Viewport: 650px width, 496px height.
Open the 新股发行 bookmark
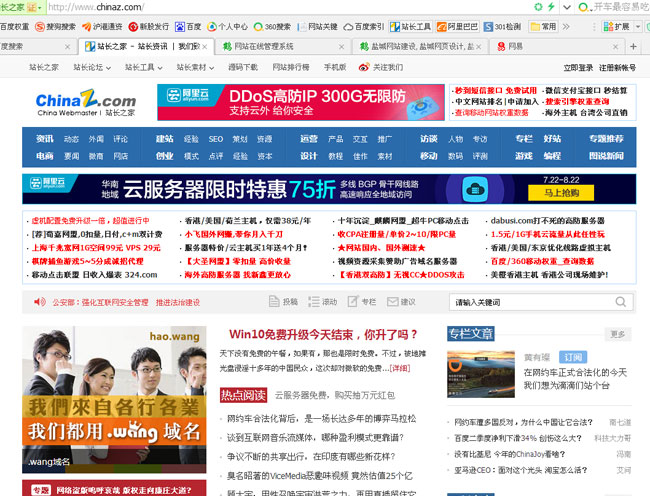149,27
